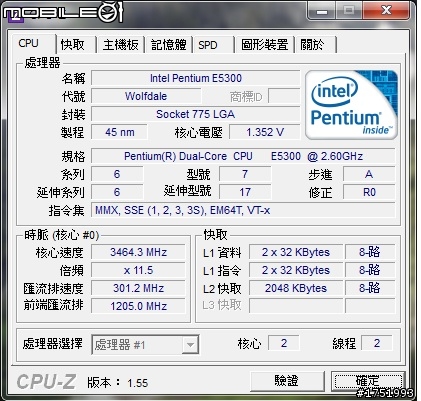Click the Intel Pentium inside logo
421x401 pixels.
pyautogui.click(x=351, y=105)
